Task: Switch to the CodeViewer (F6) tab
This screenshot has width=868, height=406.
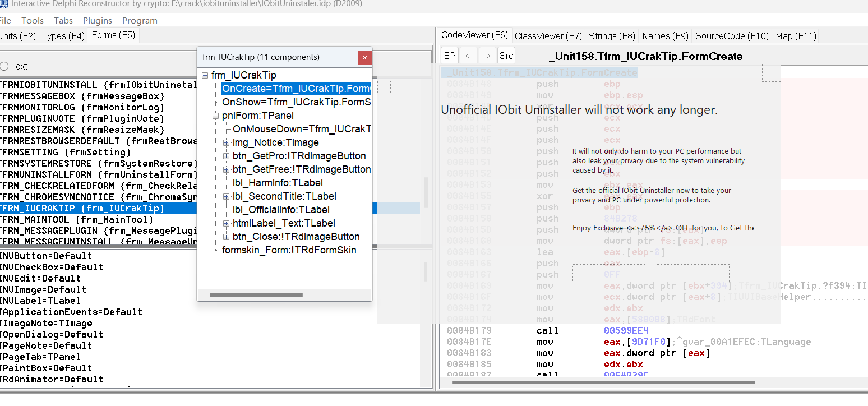Action: tap(474, 35)
